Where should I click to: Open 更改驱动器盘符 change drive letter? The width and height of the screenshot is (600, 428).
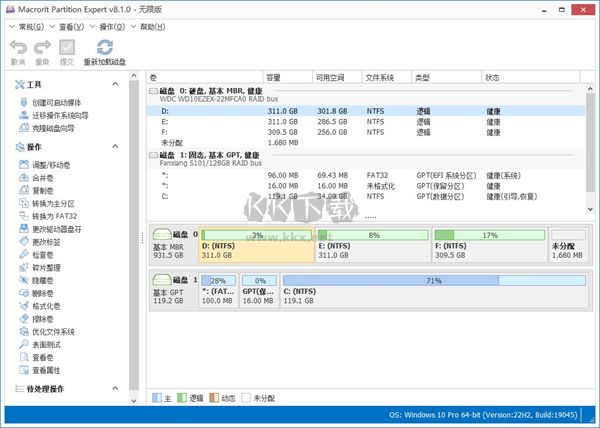50,229
